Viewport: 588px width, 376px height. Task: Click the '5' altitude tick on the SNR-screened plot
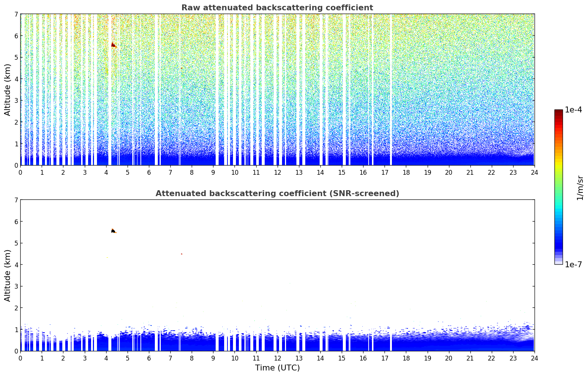click(16, 243)
